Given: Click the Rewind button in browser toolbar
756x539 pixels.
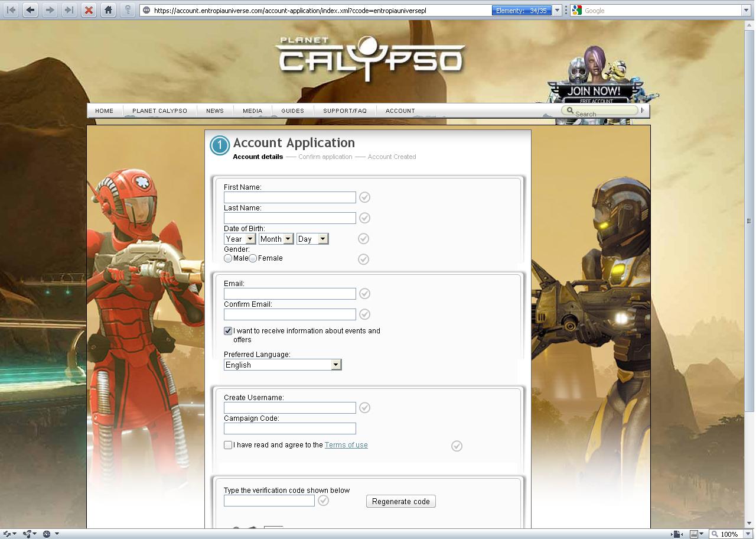Looking at the screenshot, I should [11, 10].
